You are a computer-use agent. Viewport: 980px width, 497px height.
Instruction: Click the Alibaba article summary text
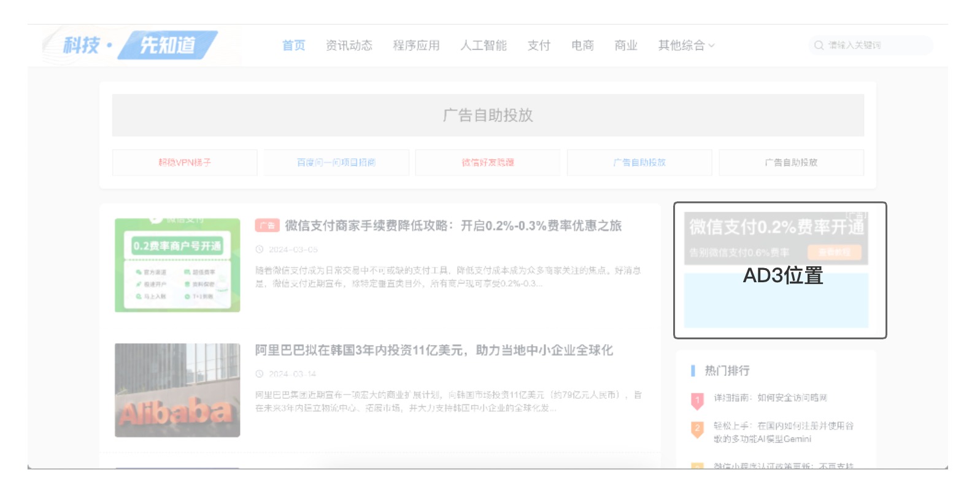coord(449,401)
